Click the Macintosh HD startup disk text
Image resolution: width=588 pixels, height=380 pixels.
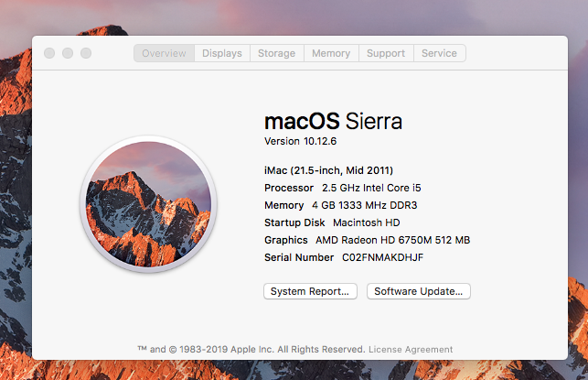[x=367, y=223]
